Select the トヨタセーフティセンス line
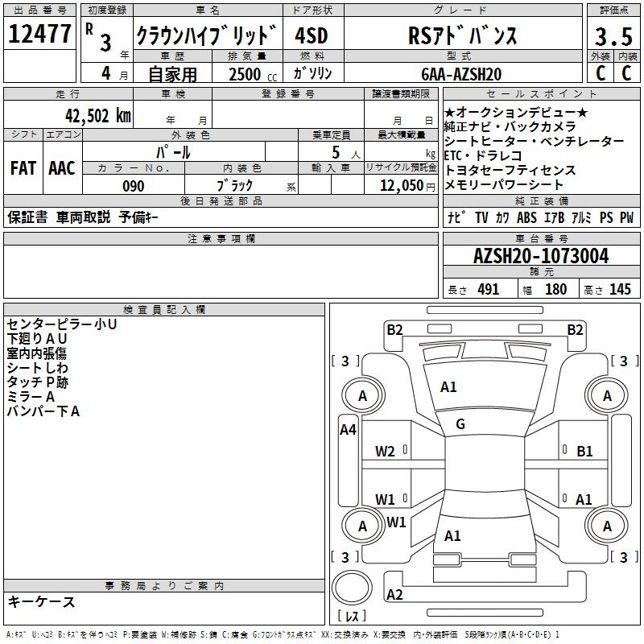The height and width of the screenshot is (644, 644). click(510, 170)
